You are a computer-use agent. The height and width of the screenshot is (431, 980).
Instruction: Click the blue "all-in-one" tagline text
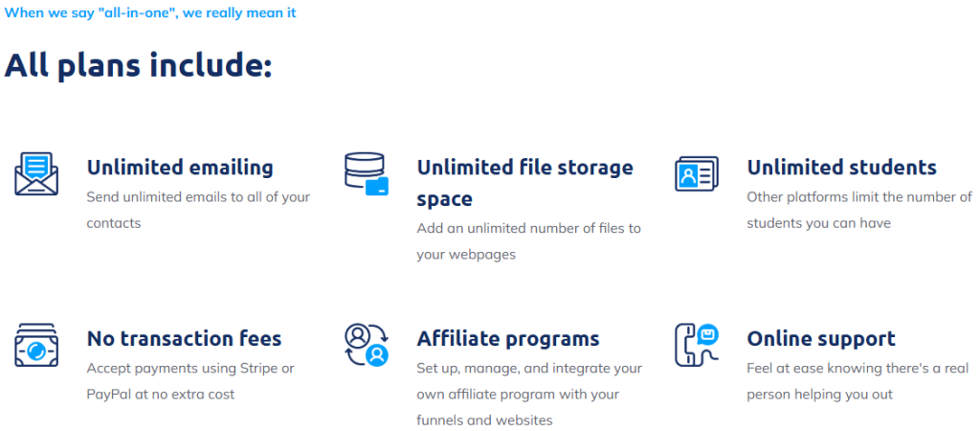[x=150, y=13]
